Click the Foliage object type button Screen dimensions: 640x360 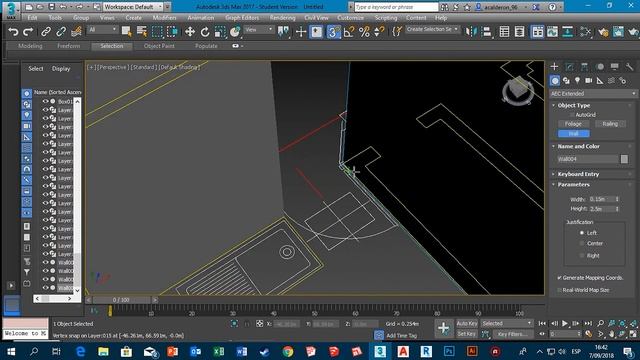573,124
